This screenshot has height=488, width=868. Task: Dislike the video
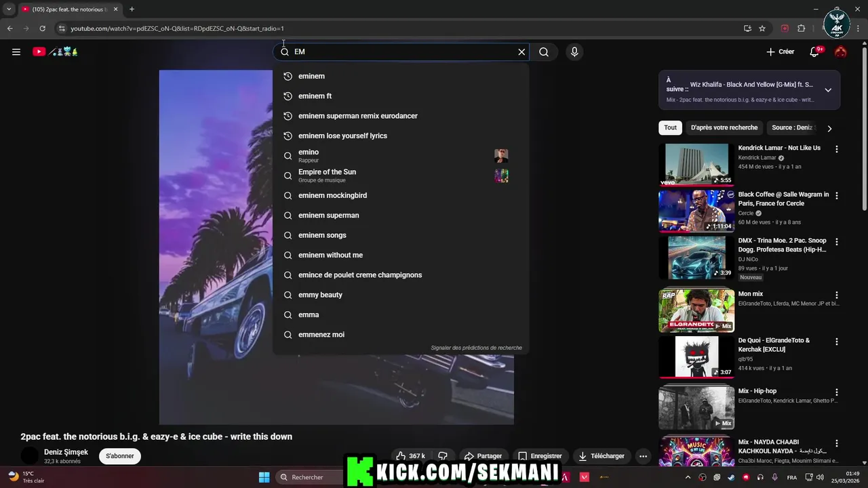pyautogui.click(x=443, y=456)
